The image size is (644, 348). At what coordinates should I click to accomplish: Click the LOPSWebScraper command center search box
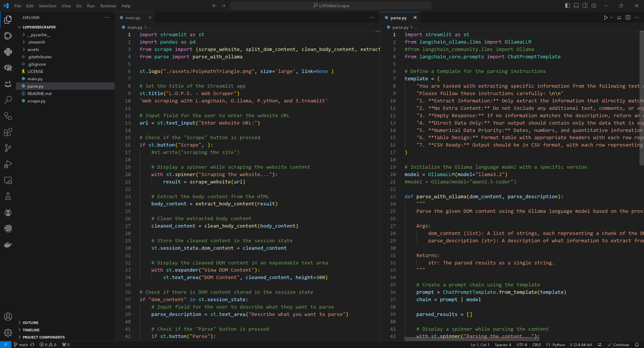pos(331,6)
